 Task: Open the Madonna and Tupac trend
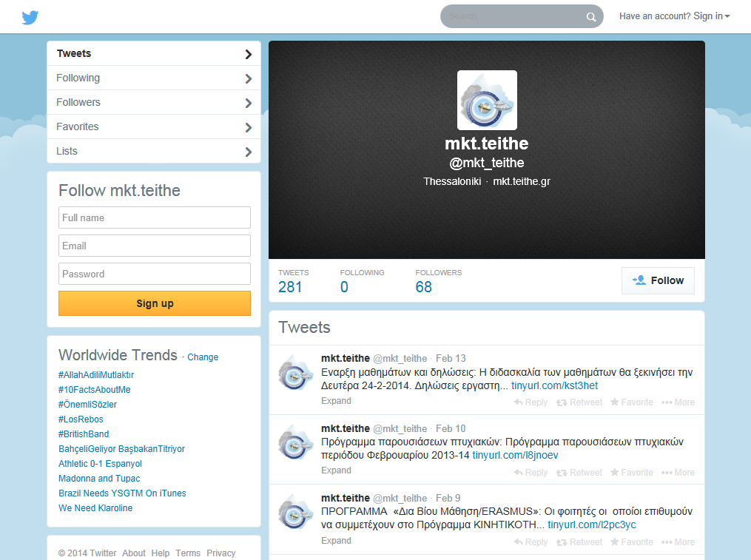click(x=99, y=479)
